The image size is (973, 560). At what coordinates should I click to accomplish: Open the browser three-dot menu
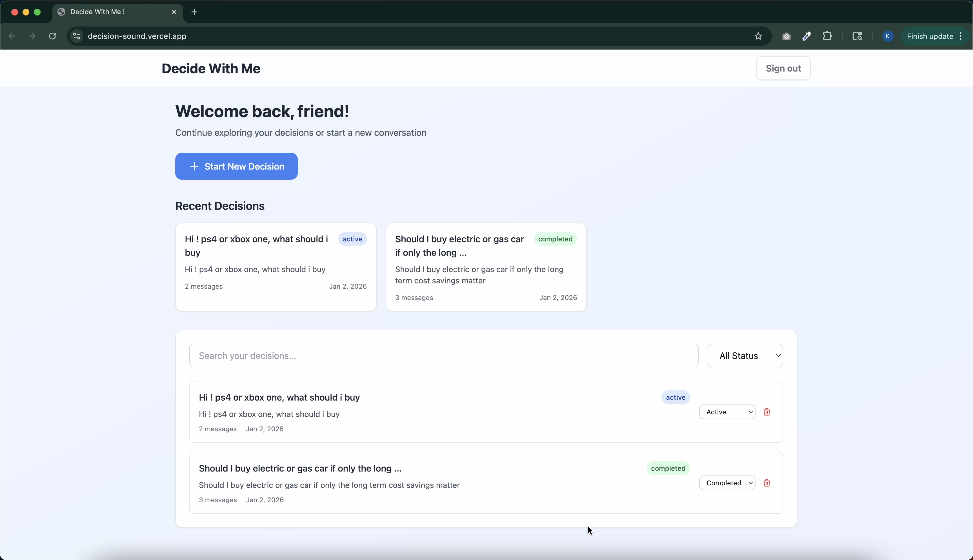point(960,36)
